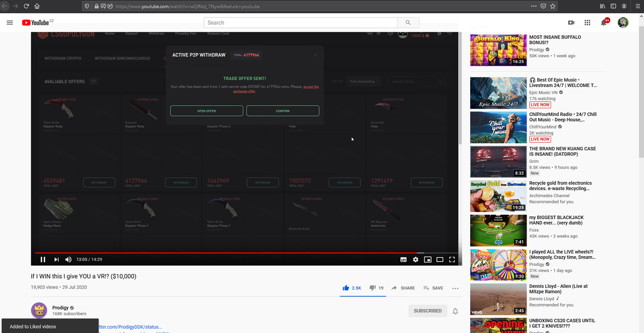Click the YouTube search field
Screen dimensions: 644x333
301,23
